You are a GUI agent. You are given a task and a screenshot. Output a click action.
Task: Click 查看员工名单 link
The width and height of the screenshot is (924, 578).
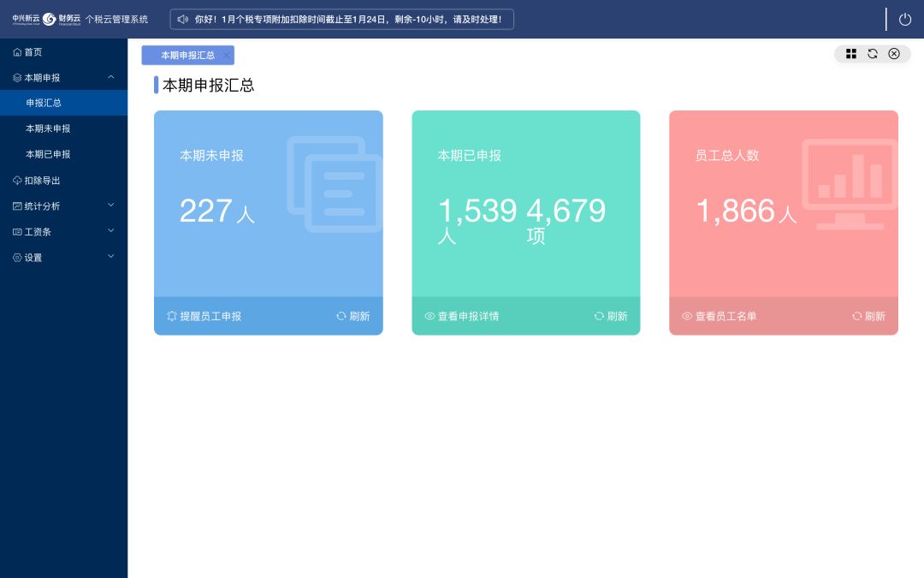coord(720,316)
